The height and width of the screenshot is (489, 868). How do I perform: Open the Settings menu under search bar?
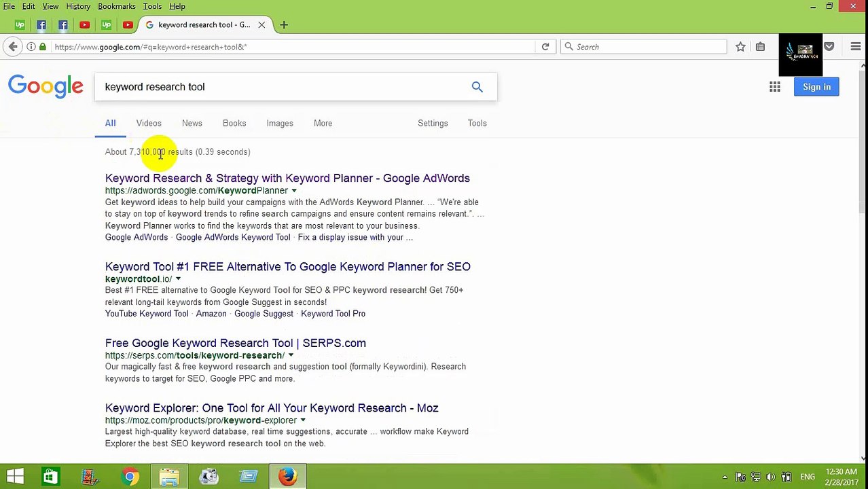coord(433,124)
